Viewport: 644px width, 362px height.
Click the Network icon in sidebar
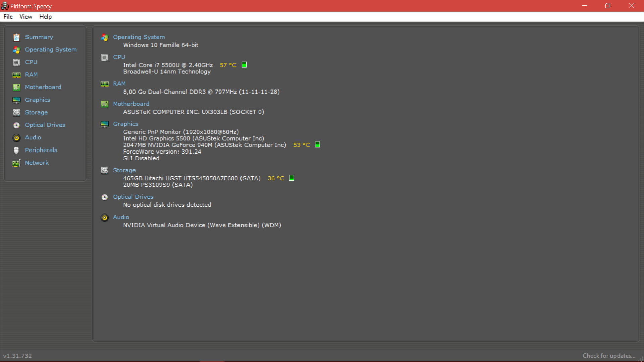click(16, 163)
